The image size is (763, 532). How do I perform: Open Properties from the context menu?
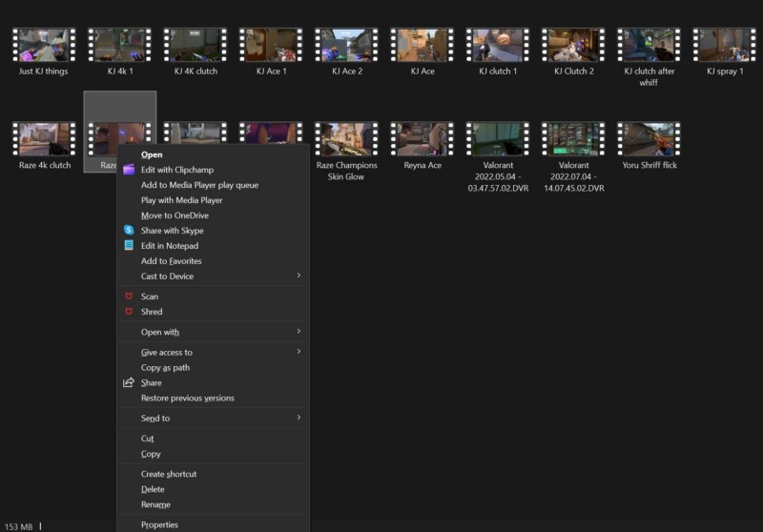(159, 524)
